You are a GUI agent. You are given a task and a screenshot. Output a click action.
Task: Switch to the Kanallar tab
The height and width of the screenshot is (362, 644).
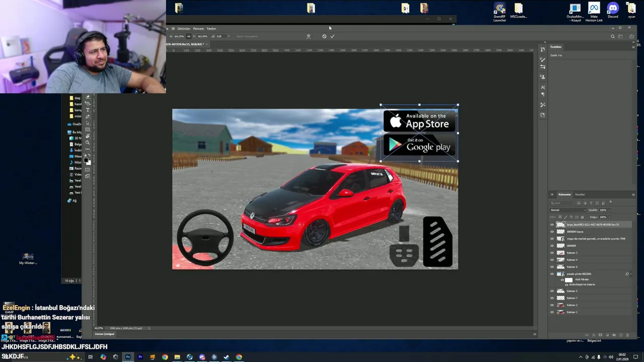coord(580,195)
